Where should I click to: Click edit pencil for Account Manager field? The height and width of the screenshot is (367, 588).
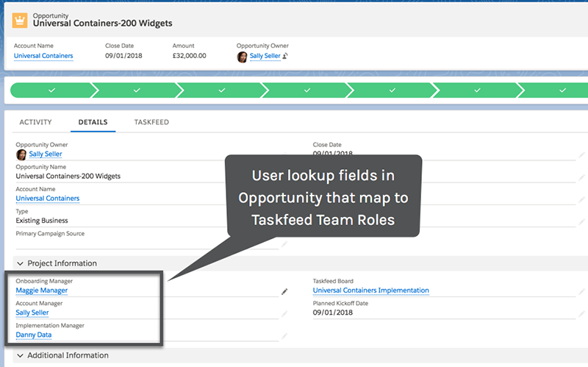point(284,314)
